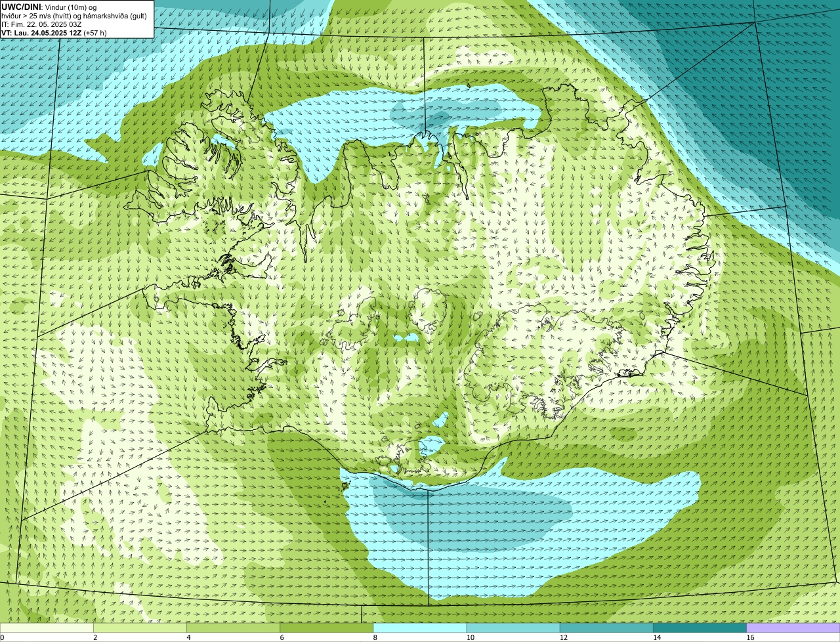Click the valid time 'VT: Lau. 24.05.2025 12Z (+57 h)'
Image resolution: width=840 pixels, height=642 pixels.
pyautogui.click(x=54, y=33)
